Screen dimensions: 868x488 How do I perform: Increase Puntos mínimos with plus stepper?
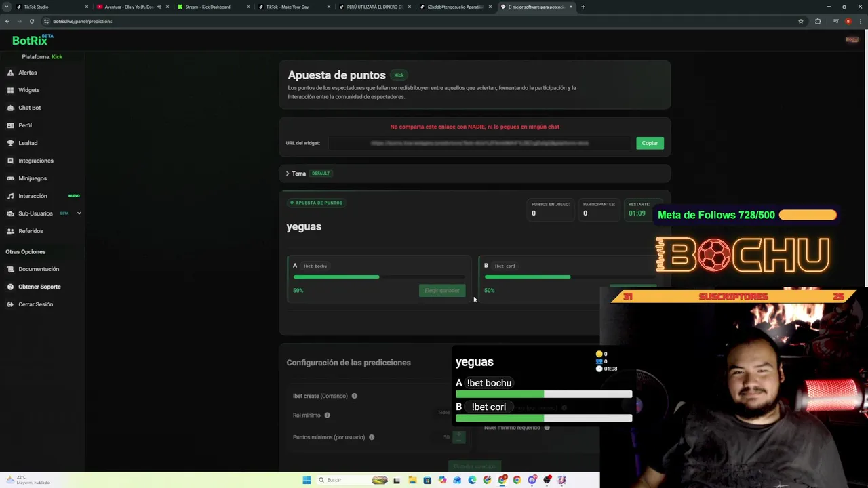(459, 434)
